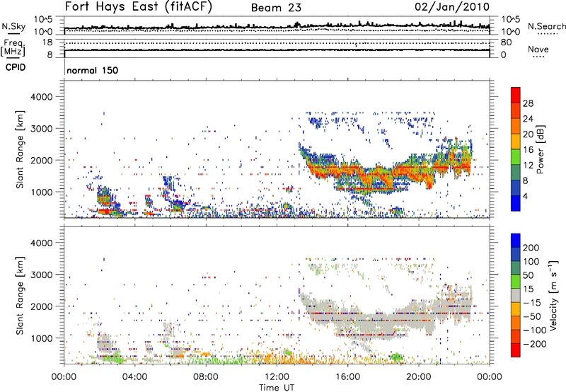The image size is (566, 392).
Task: Click the '08:00' time tick label
Action: [x=206, y=377]
